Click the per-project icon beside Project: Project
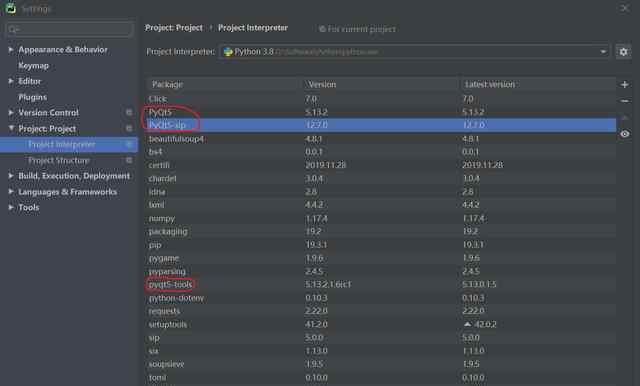Viewport: 640px width, 386px height. click(129, 128)
